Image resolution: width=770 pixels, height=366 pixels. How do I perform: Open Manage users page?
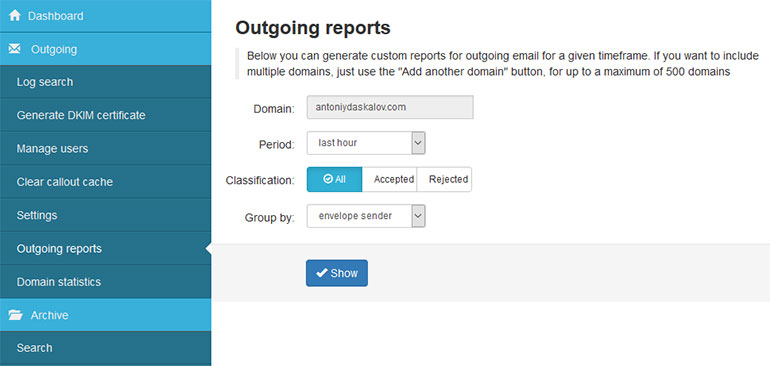click(106, 148)
